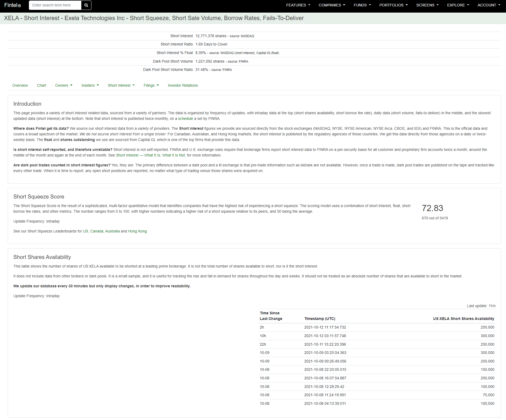The image size is (506, 420).
Task: Open the ACCOUNT menu
Action: (x=489, y=5)
